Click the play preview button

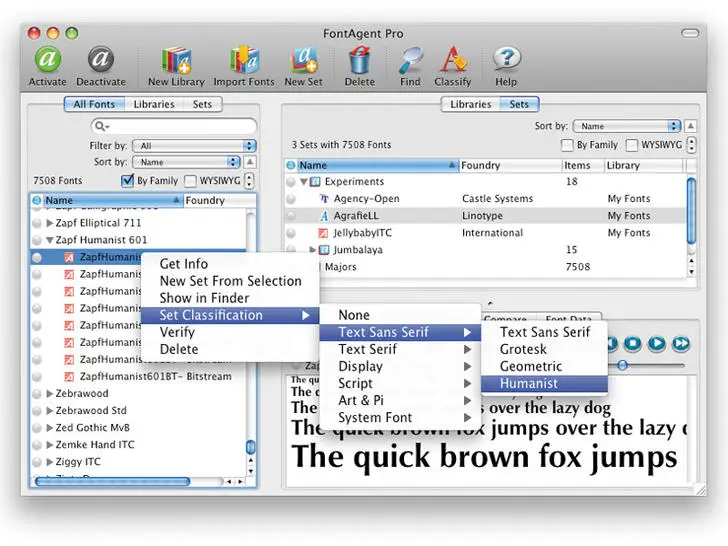656,344
